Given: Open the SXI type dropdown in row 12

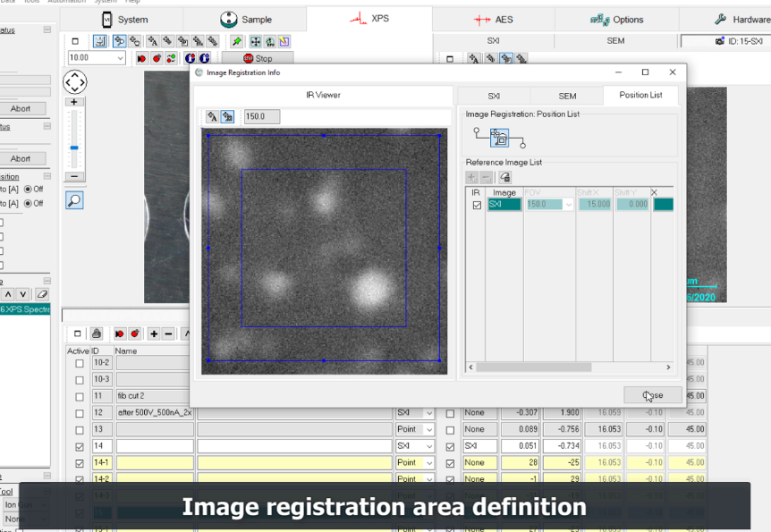Looking at the screenshot, I should pos(429,413).
